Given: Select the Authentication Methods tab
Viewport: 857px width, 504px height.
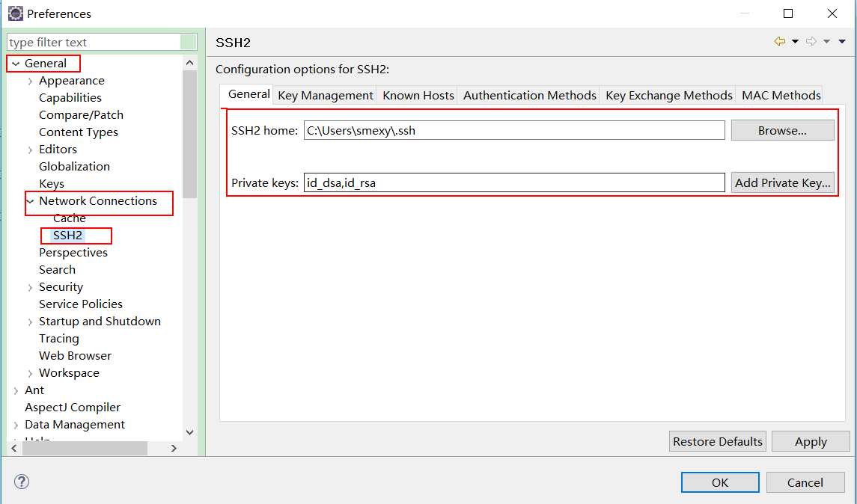Looking at the screenshot, I should (x=529, y=96).
